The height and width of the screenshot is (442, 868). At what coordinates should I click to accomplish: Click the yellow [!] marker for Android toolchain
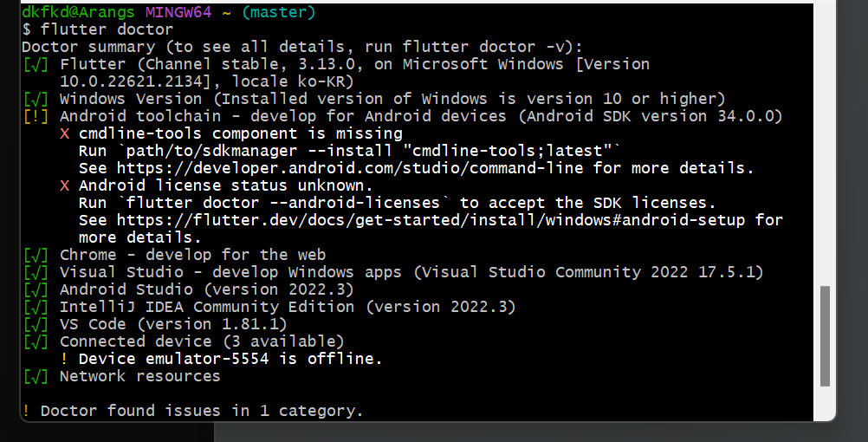coord(36,116)
